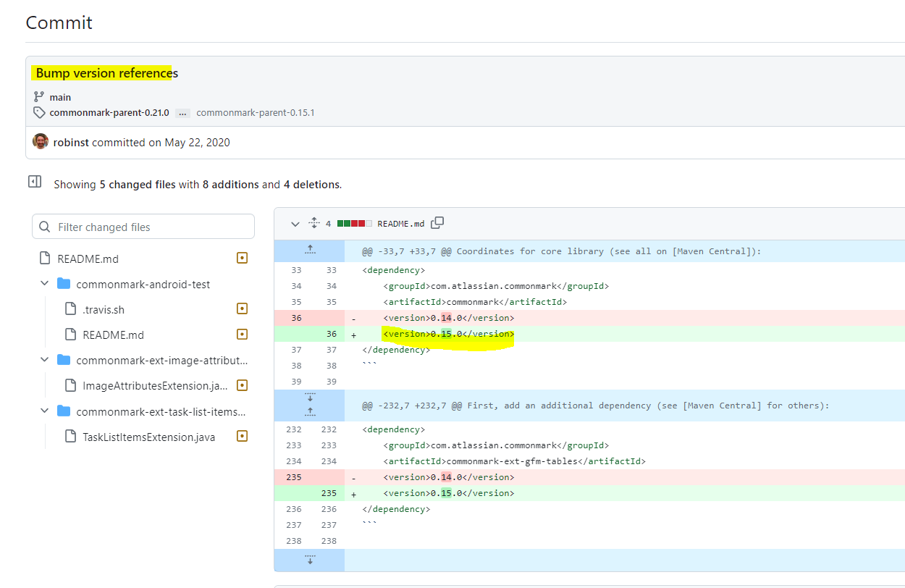The height and width of the screenshot is (588, 905).
Task: Collapse the README.md diff with the chevron
Action: click(295, 224)
